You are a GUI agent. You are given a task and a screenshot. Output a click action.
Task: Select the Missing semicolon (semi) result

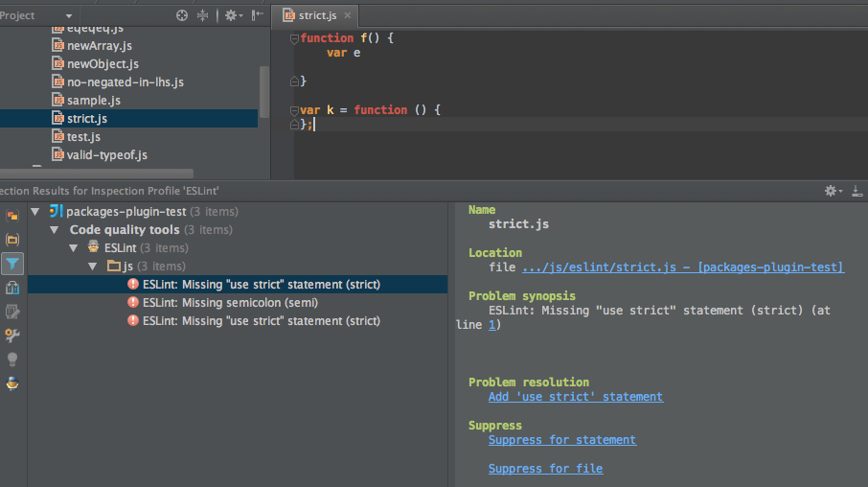point(230,303)
